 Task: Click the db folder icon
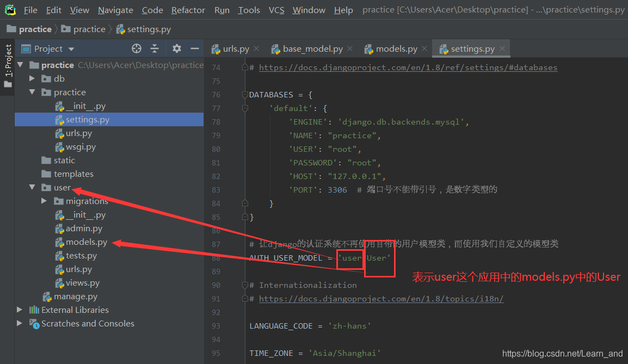[x=46, y=78]
